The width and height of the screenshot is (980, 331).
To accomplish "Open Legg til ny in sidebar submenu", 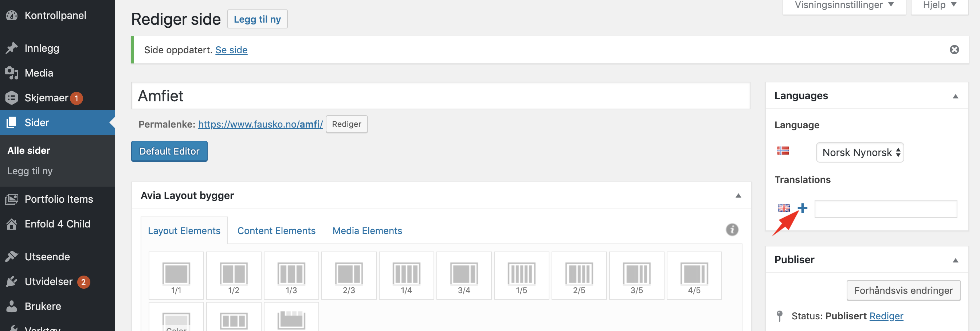I will (30, 171).
